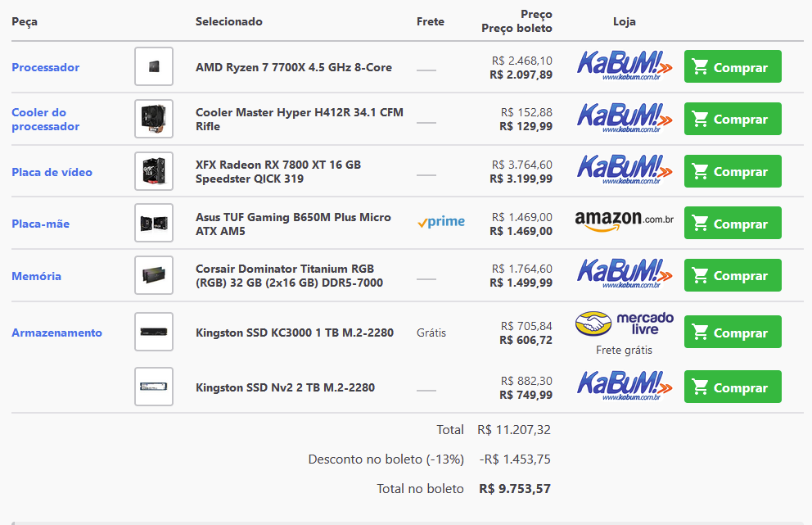Open the Processador category link
The image size is (812, 525).
[46, 67]
